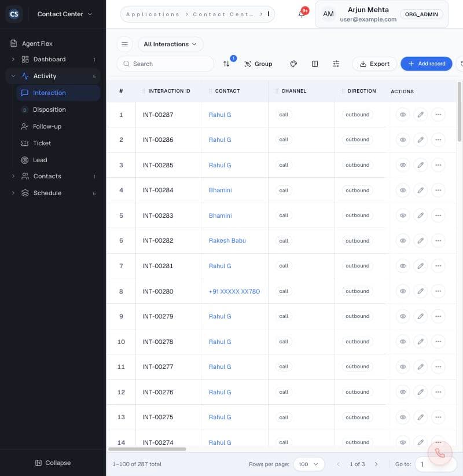Open Follow-up in the sidebar

pos(58,126)
